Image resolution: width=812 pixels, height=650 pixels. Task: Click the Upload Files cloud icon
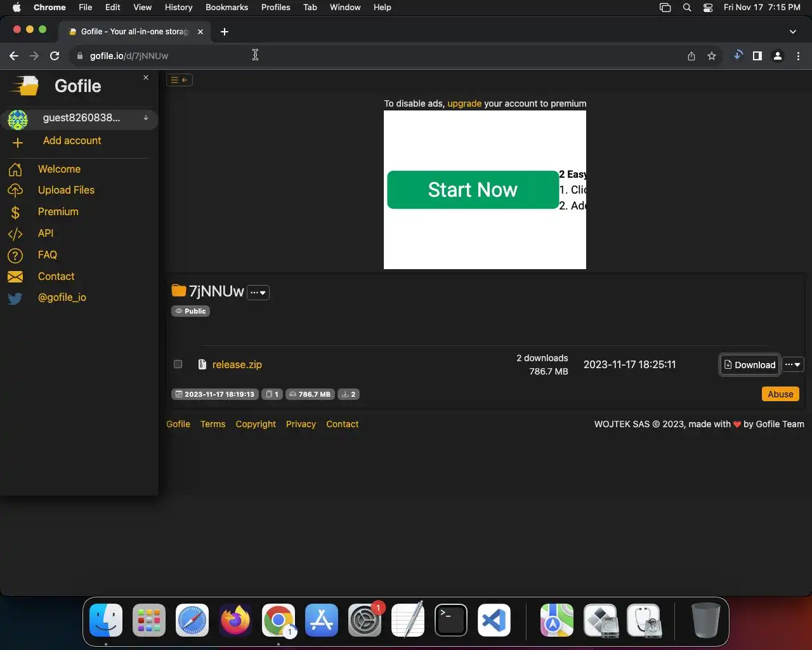15,190
